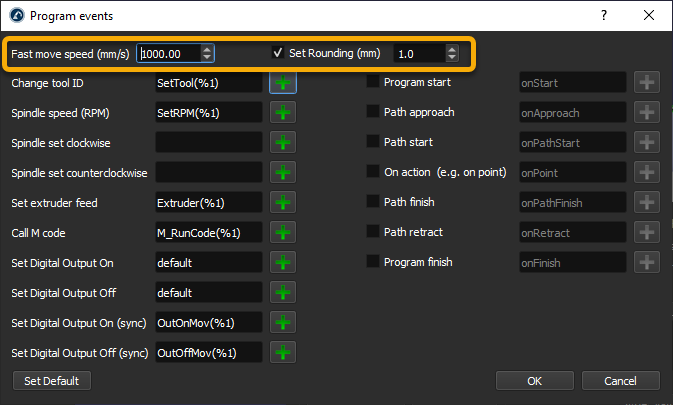673x405 pixels.
Task: Click plus button next to Call M code
Action: (284, 233)
